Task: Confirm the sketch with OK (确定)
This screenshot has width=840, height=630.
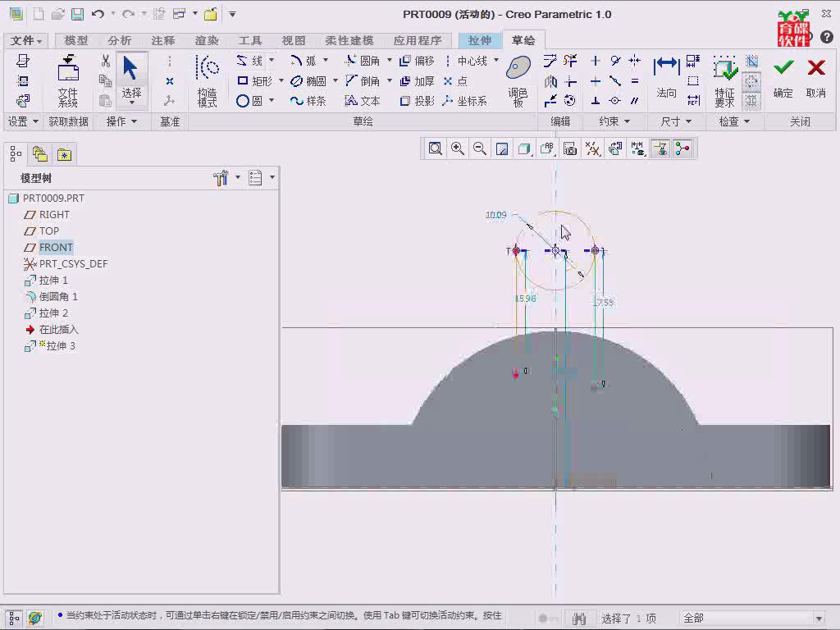Action: (x=783, y=78)
